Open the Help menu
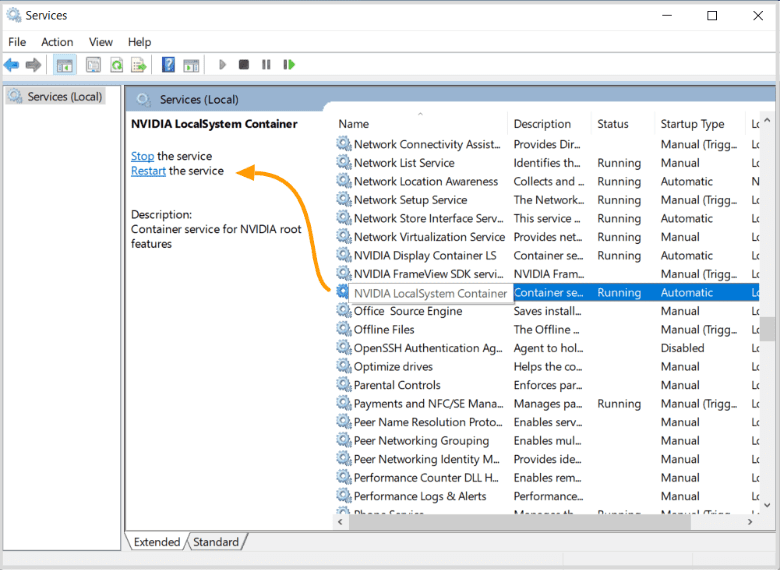This screenshot has width=780, height=570. 139,42
